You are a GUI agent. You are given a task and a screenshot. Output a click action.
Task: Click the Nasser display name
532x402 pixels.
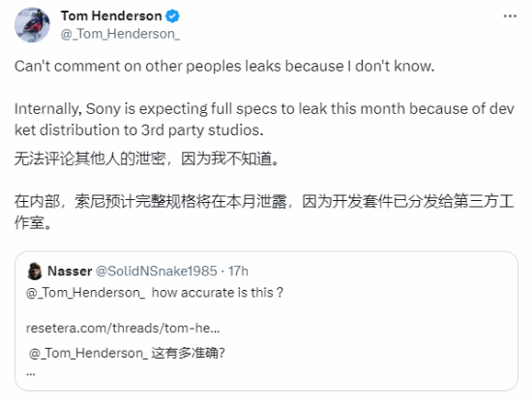point(70,272)
